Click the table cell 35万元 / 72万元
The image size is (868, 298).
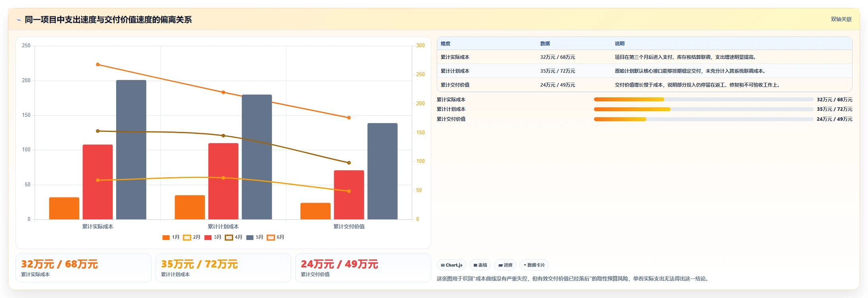558,71
